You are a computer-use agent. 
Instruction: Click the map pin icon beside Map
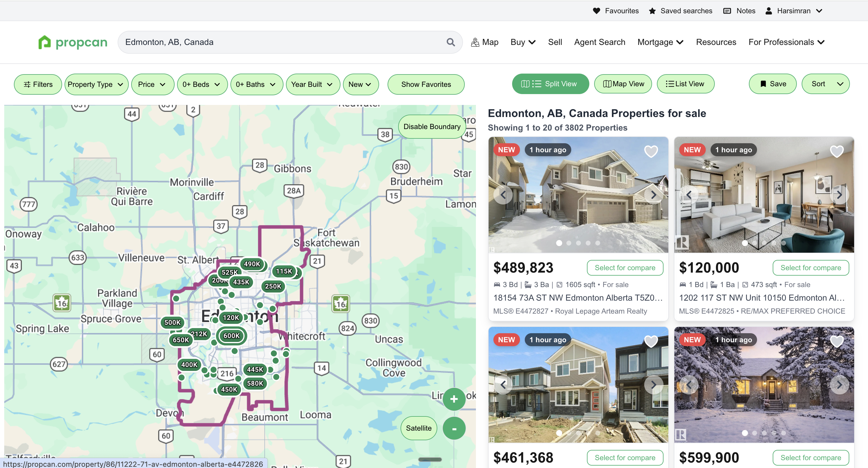click(x=475, y=42)
